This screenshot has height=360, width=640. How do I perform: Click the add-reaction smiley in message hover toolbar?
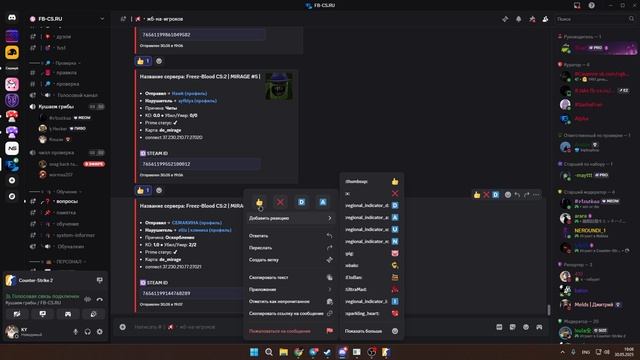pyautogui.click(x=508, y=195)
